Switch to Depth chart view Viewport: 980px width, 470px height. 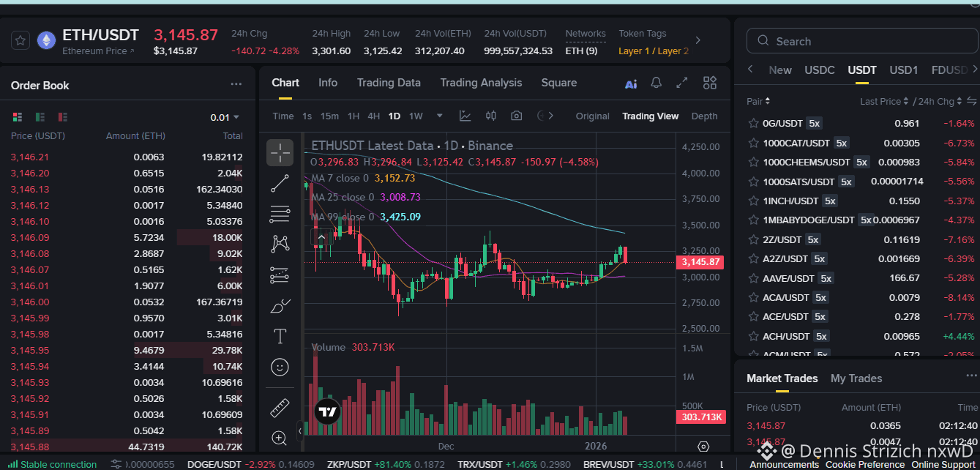(x=704, y=116)
